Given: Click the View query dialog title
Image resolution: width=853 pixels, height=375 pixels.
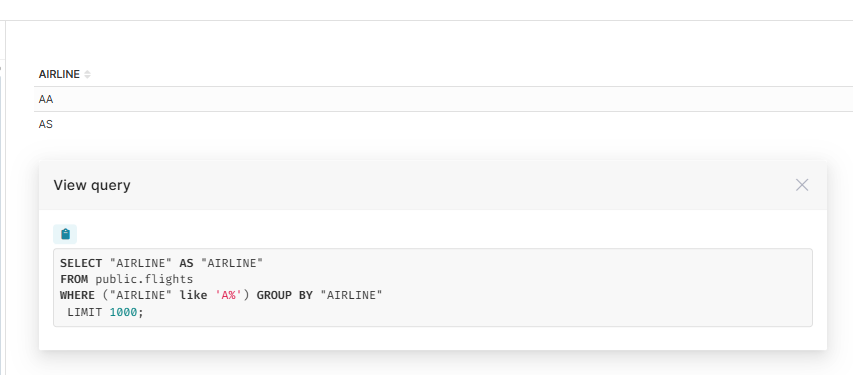Looking at the screenshot, I should pyautogui.click(x=92, y=185).
